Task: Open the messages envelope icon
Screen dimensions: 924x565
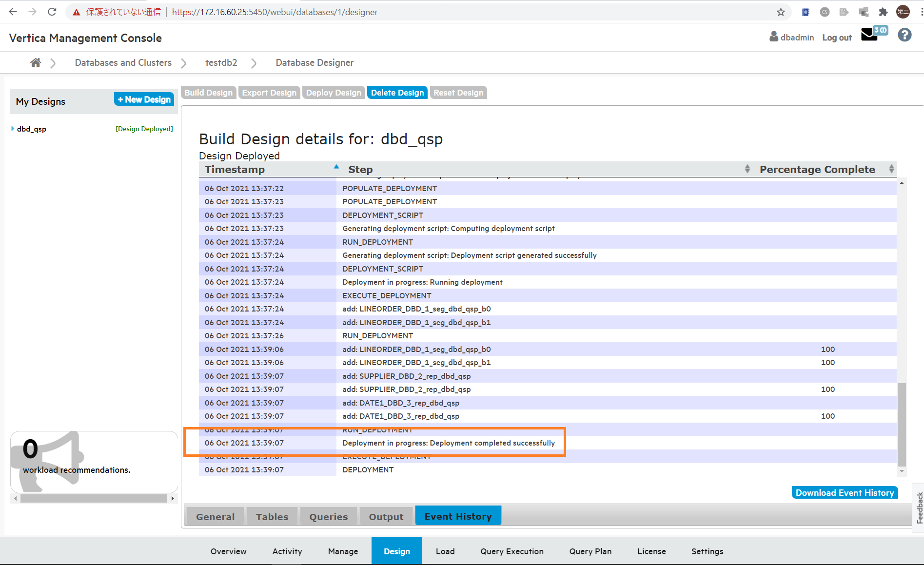Action: click(869, 36)
